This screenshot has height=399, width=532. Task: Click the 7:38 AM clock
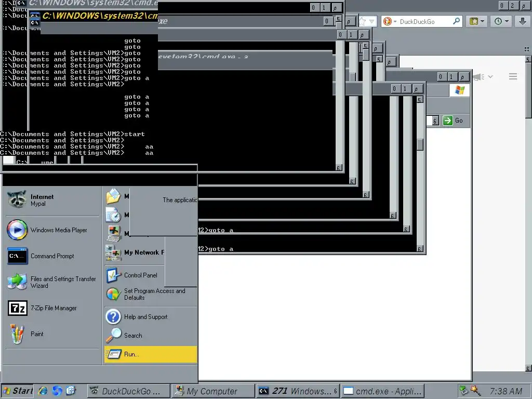click(506, 391)
